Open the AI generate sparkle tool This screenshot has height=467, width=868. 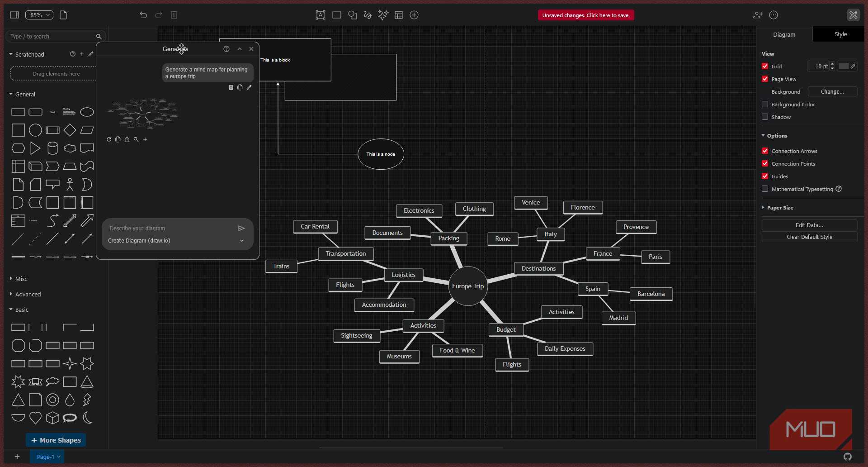pyautogui.click(x=383, y=15)
